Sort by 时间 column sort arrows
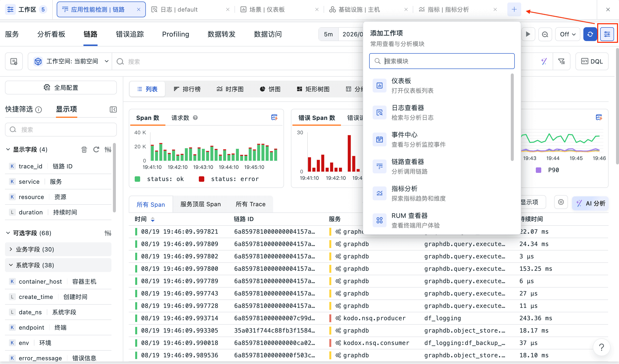Screen dimensions: 619x364 [x=153, y=219]
